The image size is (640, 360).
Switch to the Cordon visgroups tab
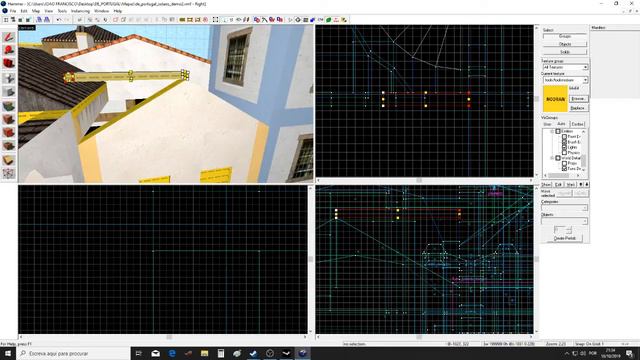tap(577, 124)
